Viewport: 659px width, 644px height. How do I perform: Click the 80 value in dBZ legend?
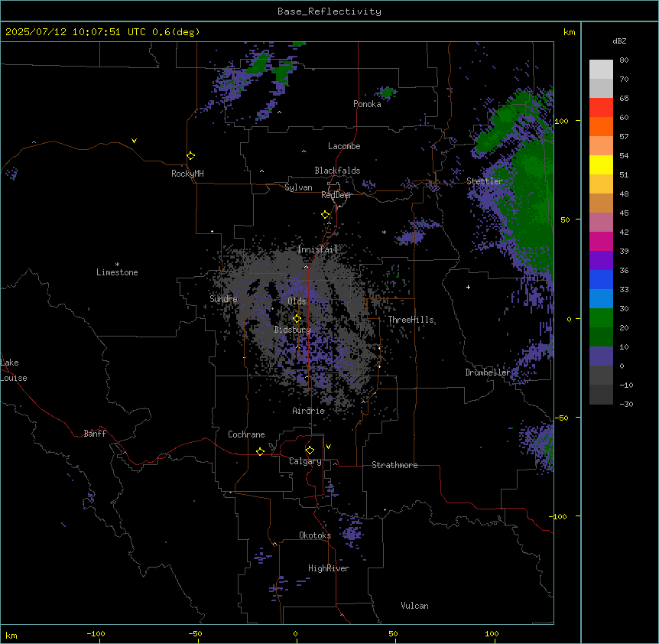coord(624,60)
